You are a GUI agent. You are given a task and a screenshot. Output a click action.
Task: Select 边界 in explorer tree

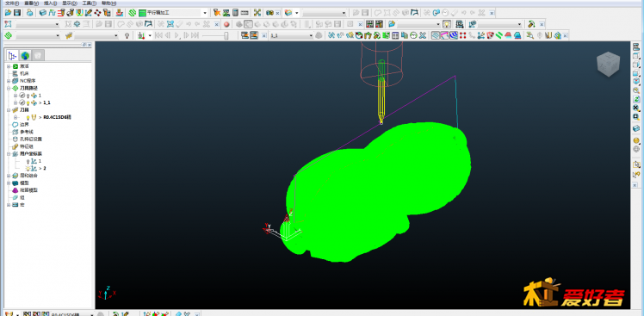pos(24,125)
